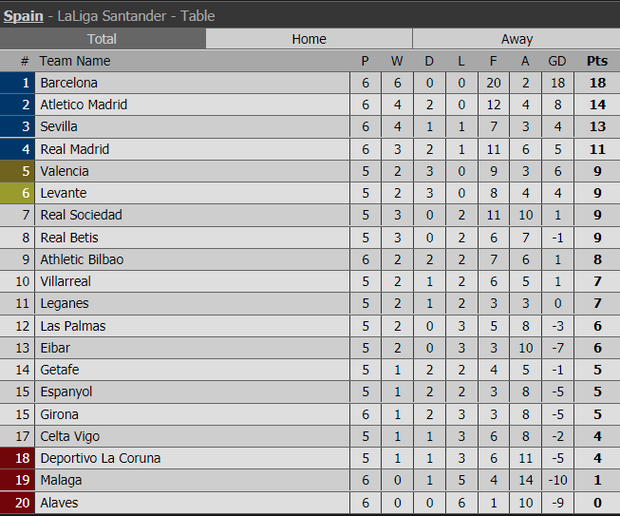Open the Spain country link
The height and width of the screenshot is (516, 620).
(23, 16)
